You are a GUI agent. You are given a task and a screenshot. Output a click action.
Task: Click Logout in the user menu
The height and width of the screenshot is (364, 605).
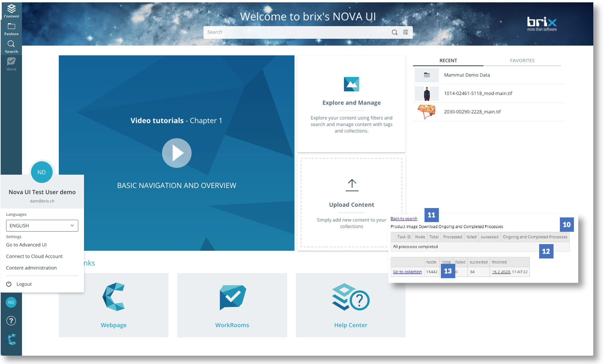(24, 284)
